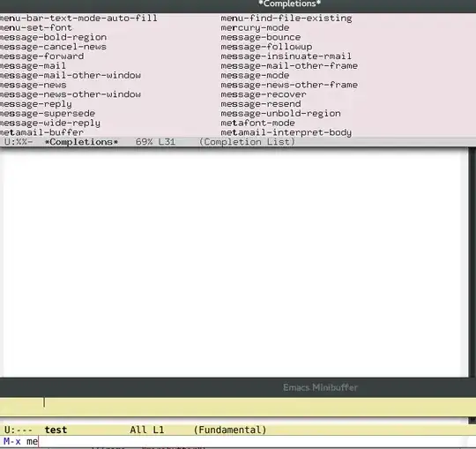Select metafont-mode from the list
476x449 pixels.
coord(257,123)
